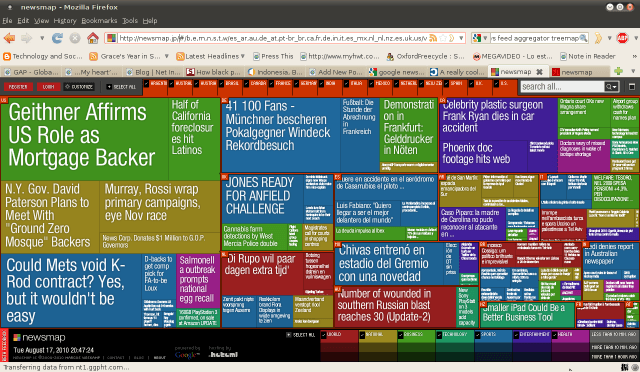Click the Firefox search box text
The width and height of the screenshot is (640, 372).
(535, 38)
